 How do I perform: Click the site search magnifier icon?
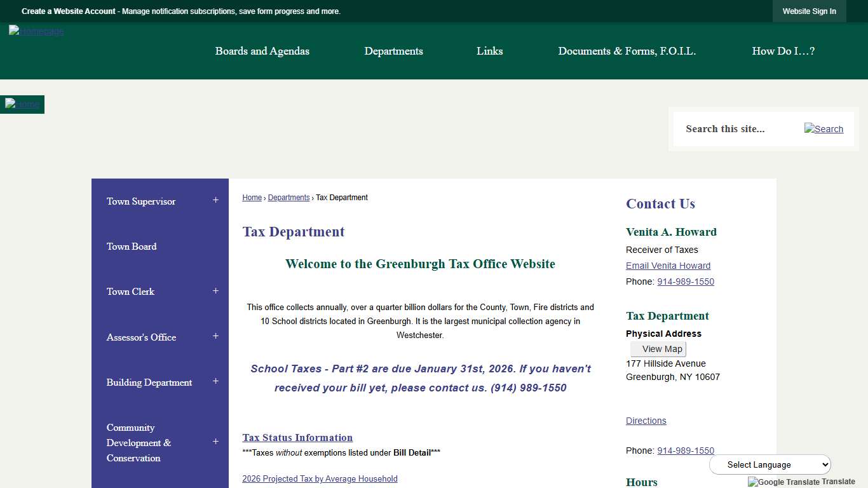click(824, 129)
